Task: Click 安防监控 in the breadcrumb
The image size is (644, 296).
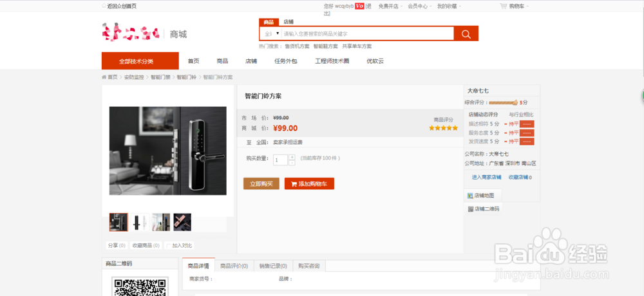Action: point(134,77)
